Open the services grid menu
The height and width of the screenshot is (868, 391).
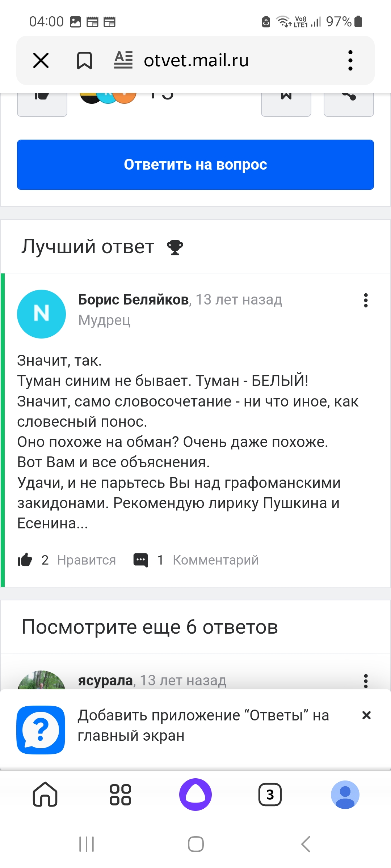[120, 795]
